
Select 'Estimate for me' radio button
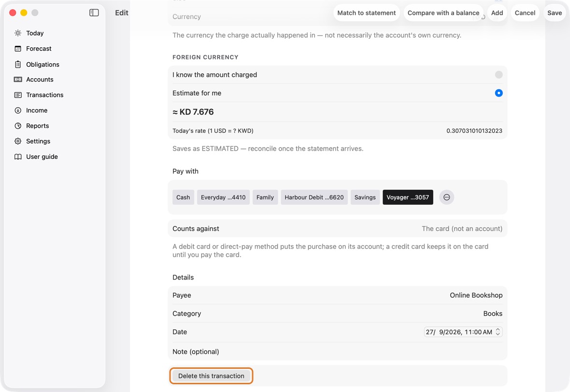[x=499, y=93]
